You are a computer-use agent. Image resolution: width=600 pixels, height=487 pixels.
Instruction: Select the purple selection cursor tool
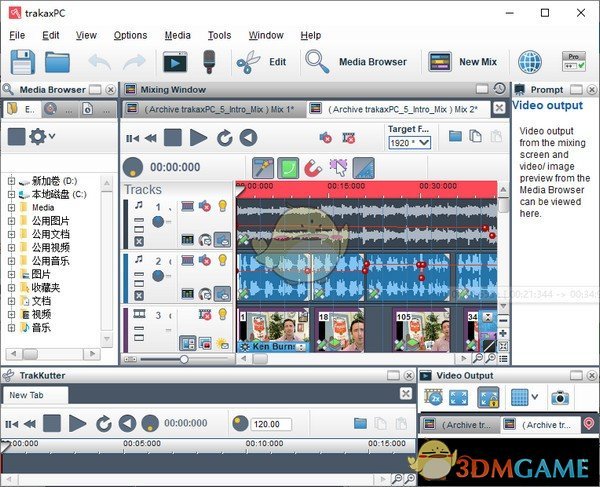[338, 168]
